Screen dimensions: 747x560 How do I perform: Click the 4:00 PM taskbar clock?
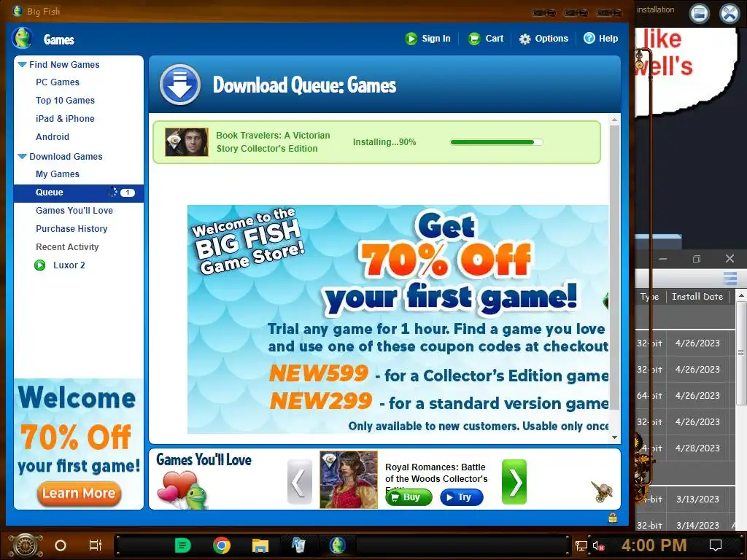(654, 545)
